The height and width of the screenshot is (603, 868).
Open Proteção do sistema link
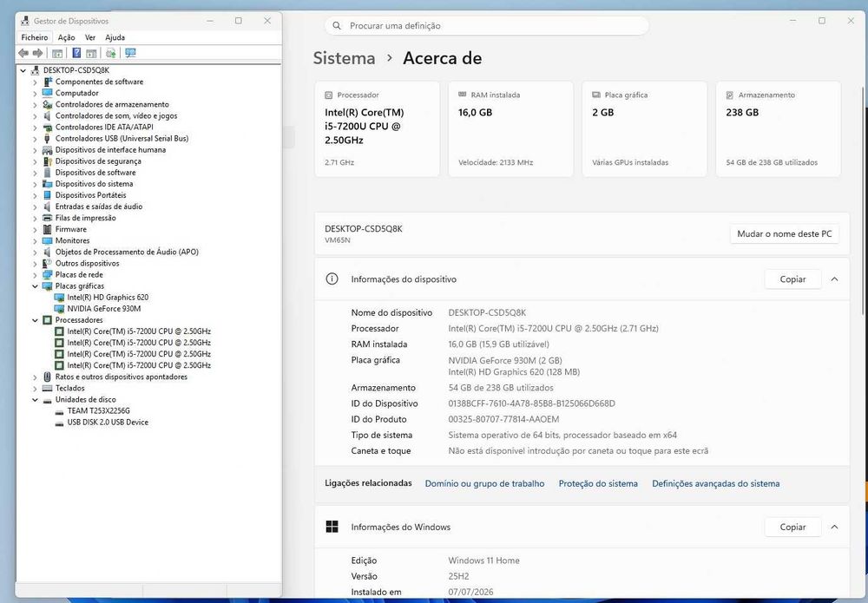point(598,483)
